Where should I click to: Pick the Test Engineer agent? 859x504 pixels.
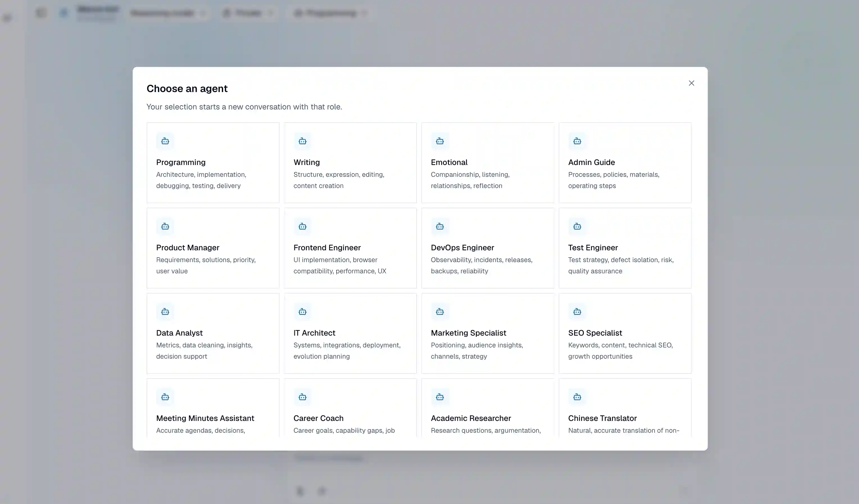[625, 248]
